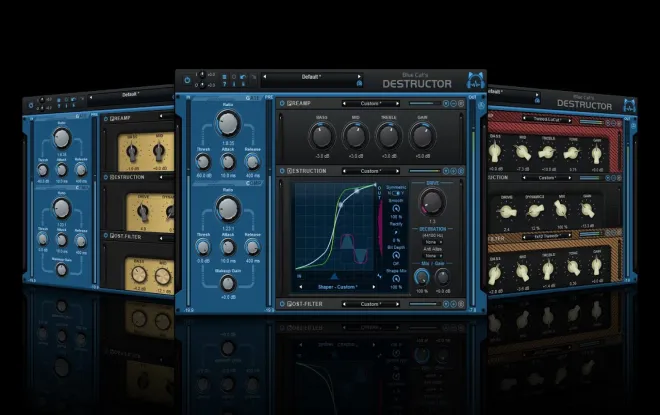Viewport: 660px width, 415px height.
Task: Click the Smooth knob beside the shaper graph
Action: pyautogui.click(x=396, y=208)
